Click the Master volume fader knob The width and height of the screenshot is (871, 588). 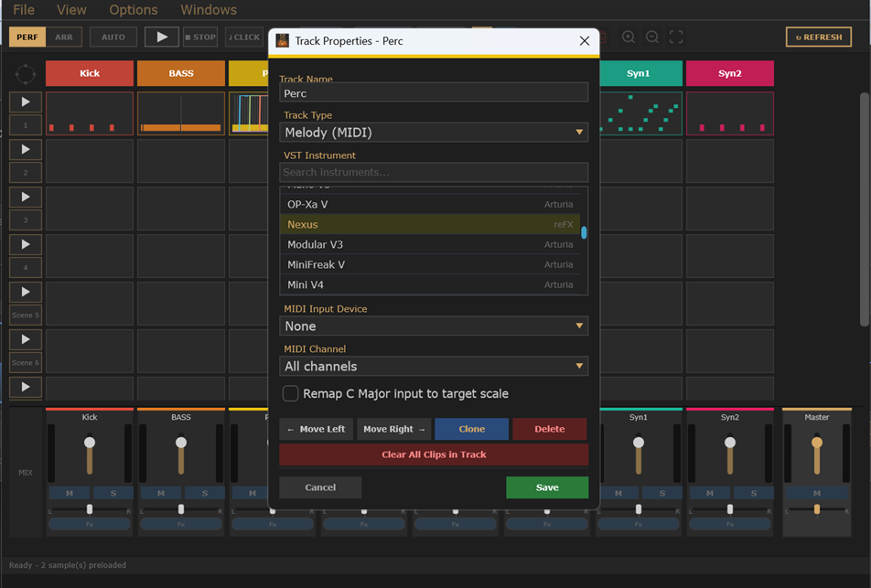coord(816,443)
